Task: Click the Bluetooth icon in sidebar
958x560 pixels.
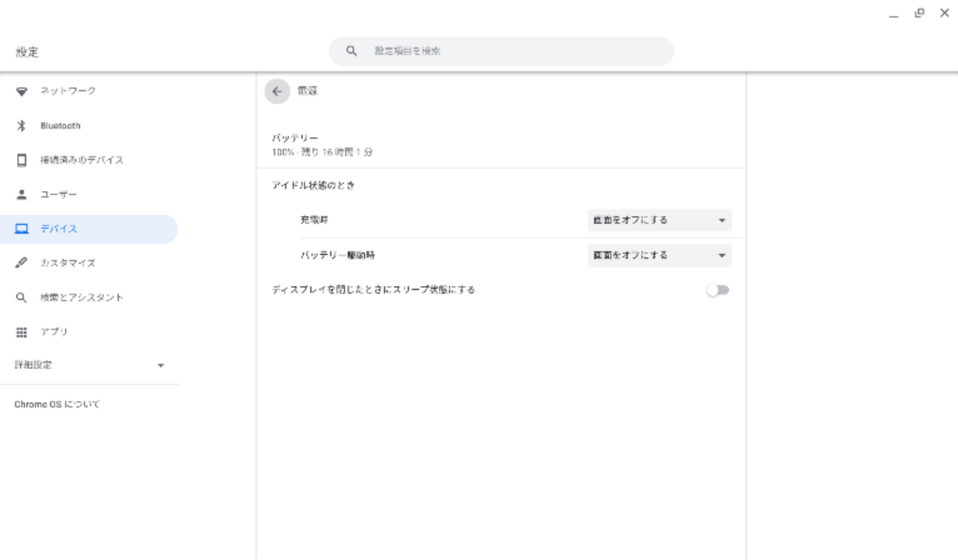Action: [x=21, y=126]
